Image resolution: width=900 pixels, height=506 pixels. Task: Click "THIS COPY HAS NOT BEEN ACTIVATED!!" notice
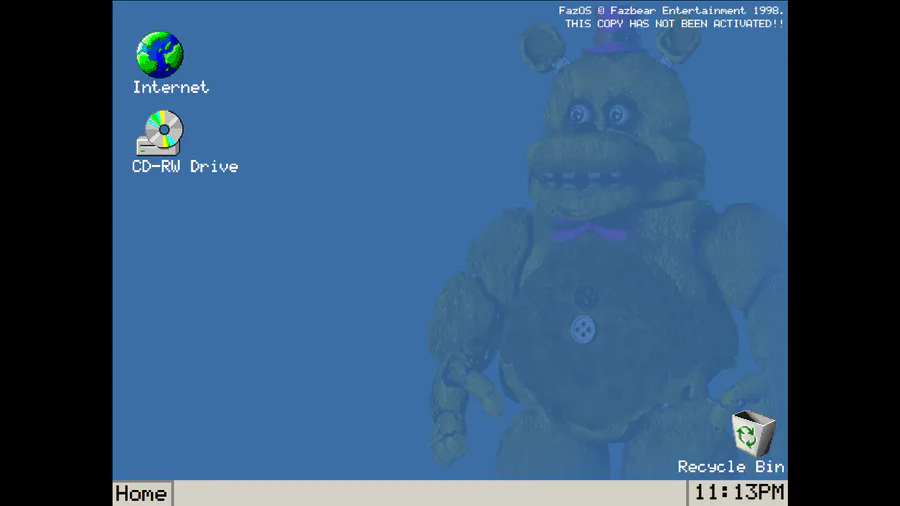674,24
